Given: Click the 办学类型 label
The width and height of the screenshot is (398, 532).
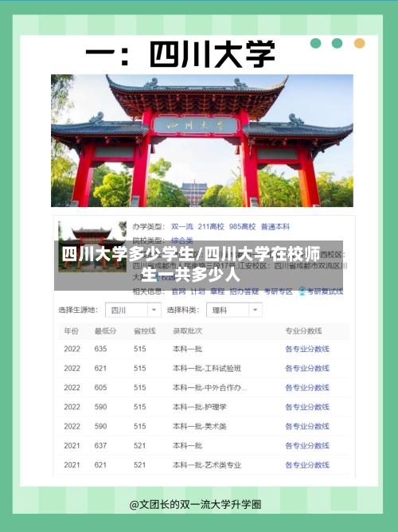Looking at the screenshot, I should coord(149,227).
